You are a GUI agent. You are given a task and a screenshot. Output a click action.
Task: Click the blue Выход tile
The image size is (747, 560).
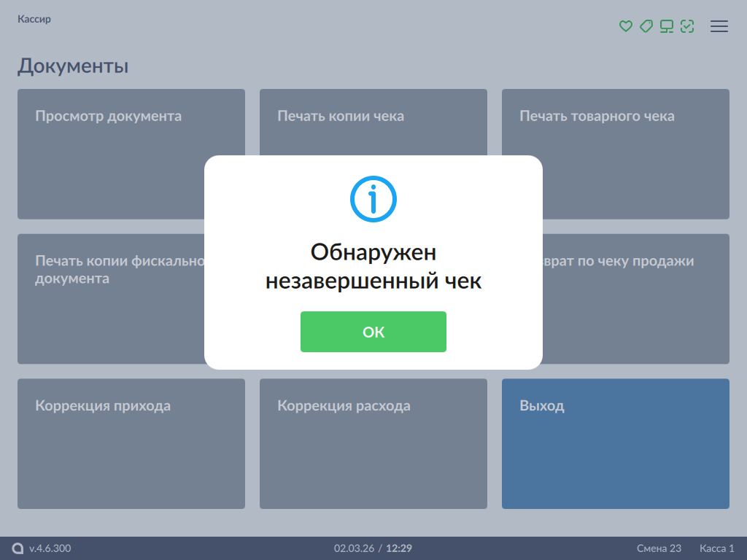(x=615, y=443)
